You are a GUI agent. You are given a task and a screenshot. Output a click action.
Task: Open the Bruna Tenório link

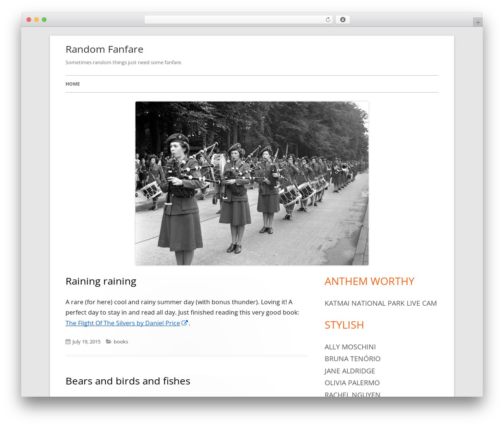(x=352, y=359)
